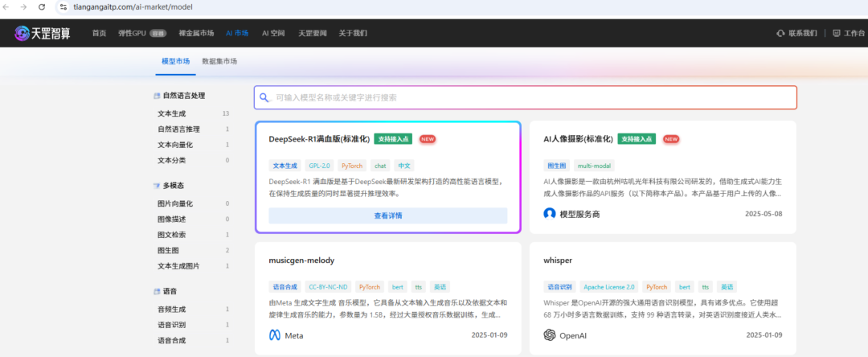Click the browser forward arrow

pyautogui.click(x=23, y=6)
